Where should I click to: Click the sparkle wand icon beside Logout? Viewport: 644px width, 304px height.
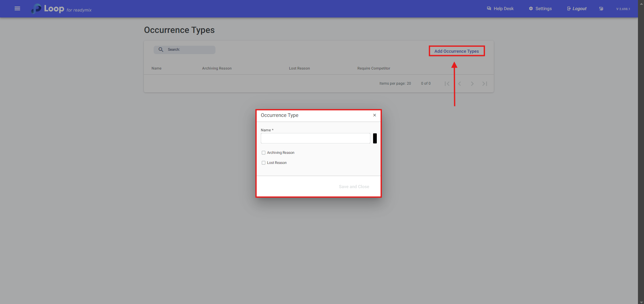[x=601, y=9]
